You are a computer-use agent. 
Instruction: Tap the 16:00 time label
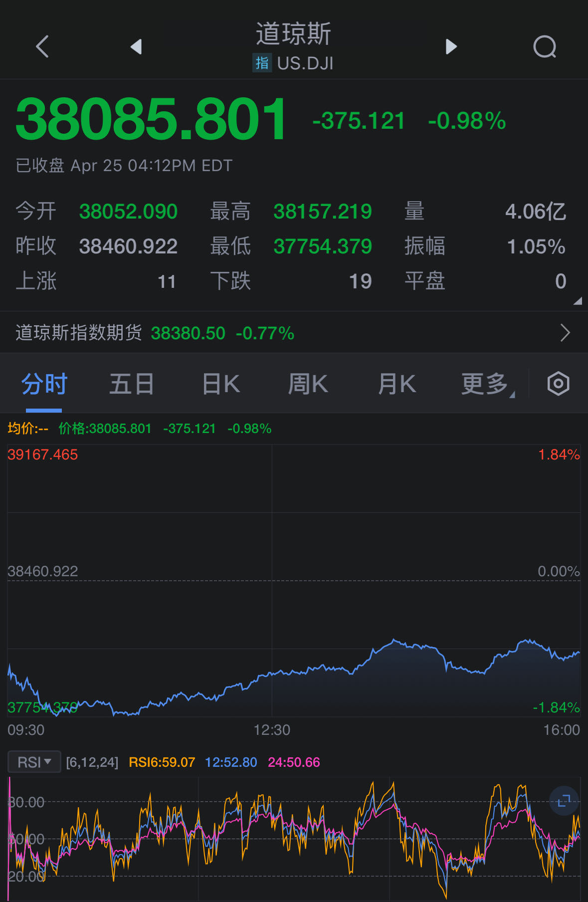(562, 730)
